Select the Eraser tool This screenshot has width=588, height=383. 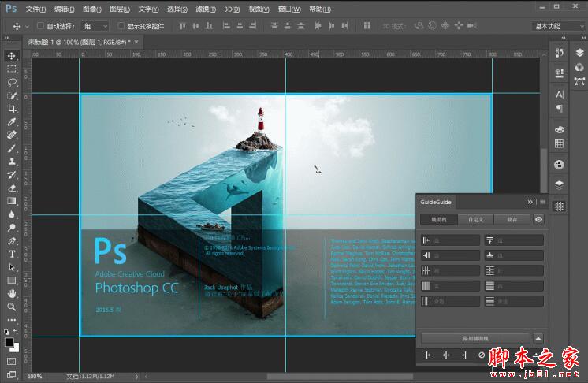coord(12,188)
